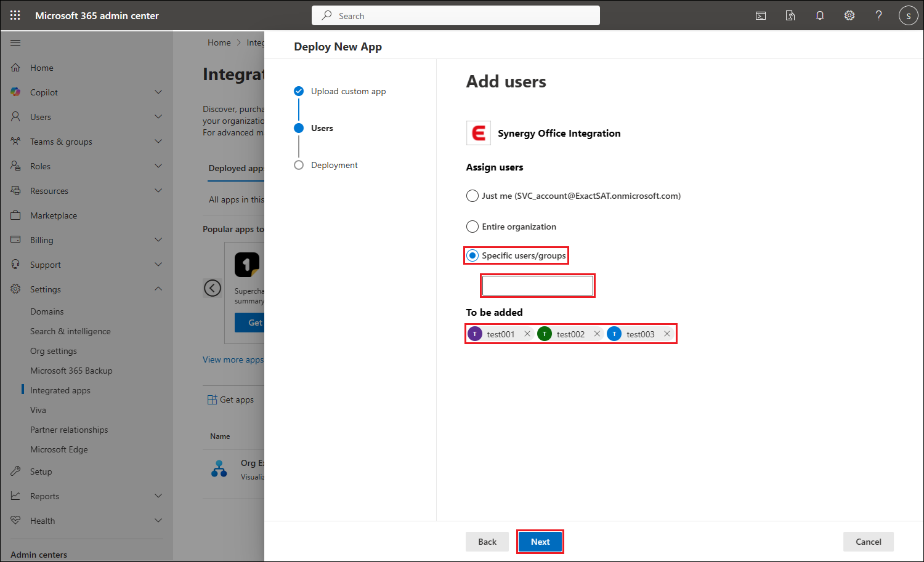This screenshot has height=562, width=924.
Task: Select the Entire organization radio option
Action: click(x=472, y=227)
